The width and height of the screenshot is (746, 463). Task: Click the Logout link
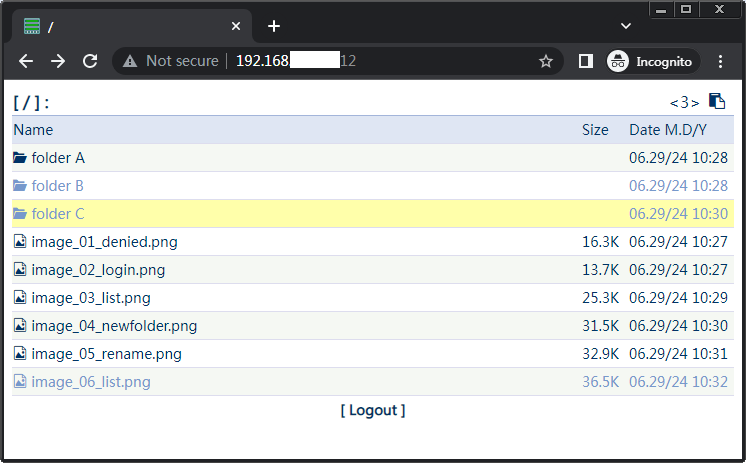[373, 410]
